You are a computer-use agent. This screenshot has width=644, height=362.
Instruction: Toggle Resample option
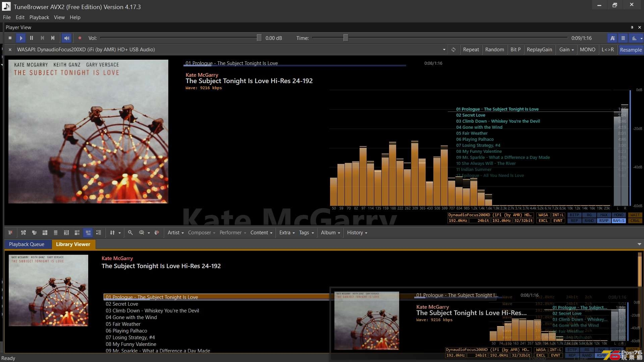(631, 50)
